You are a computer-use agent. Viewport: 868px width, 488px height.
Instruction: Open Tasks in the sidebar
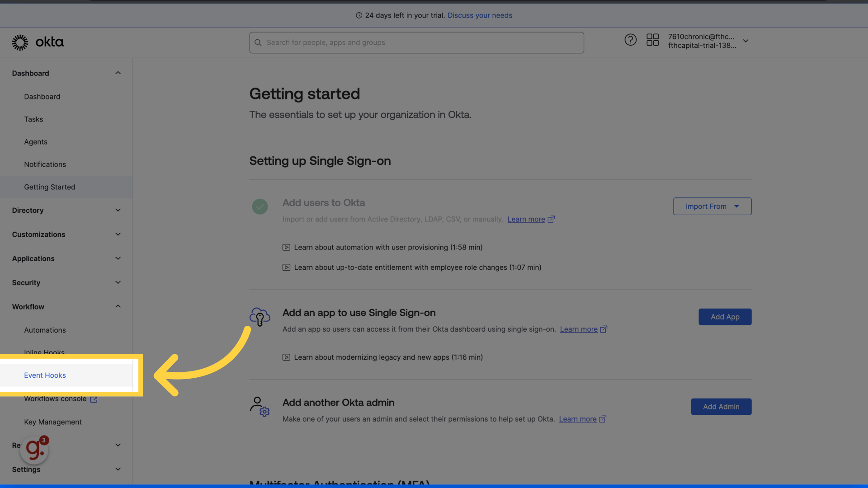(33, 119)
